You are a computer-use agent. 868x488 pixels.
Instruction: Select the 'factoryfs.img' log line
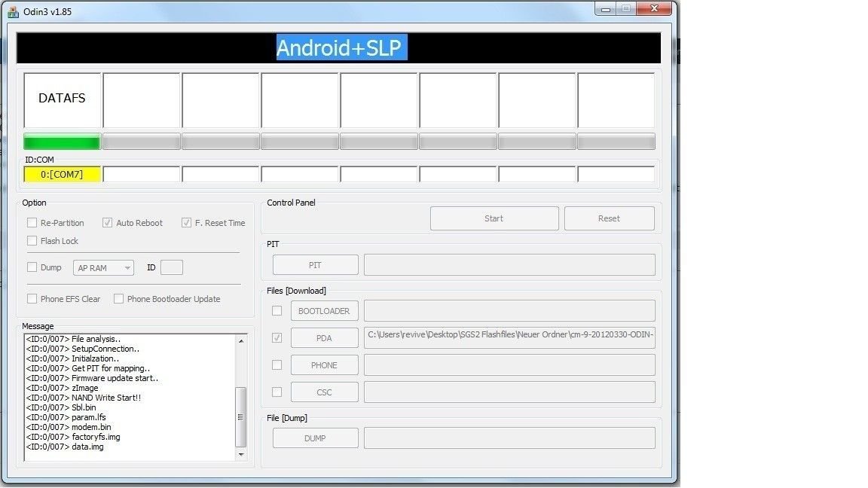coord(73,437)
